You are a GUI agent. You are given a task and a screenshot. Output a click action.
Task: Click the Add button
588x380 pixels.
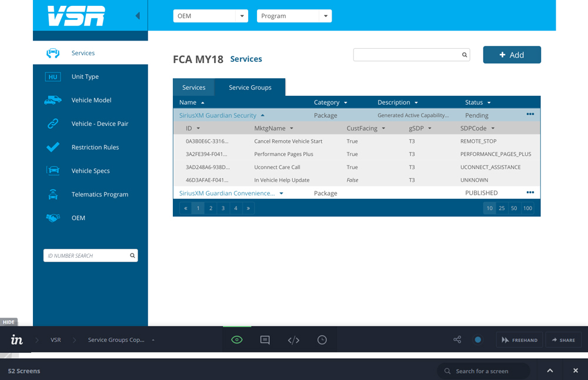pos(512,55)
